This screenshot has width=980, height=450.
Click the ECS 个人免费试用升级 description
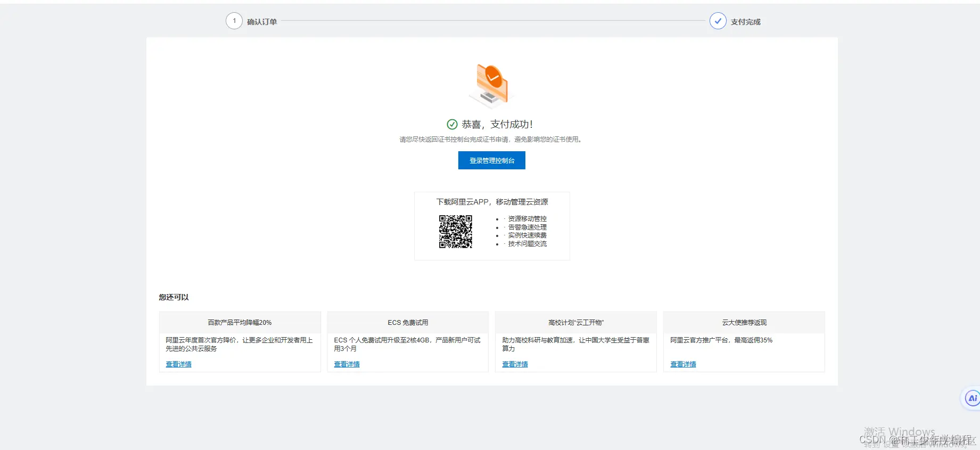(407, 345)
